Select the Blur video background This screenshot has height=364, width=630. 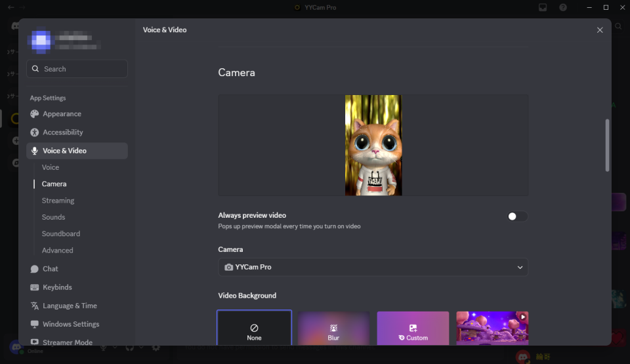[333, 328]
